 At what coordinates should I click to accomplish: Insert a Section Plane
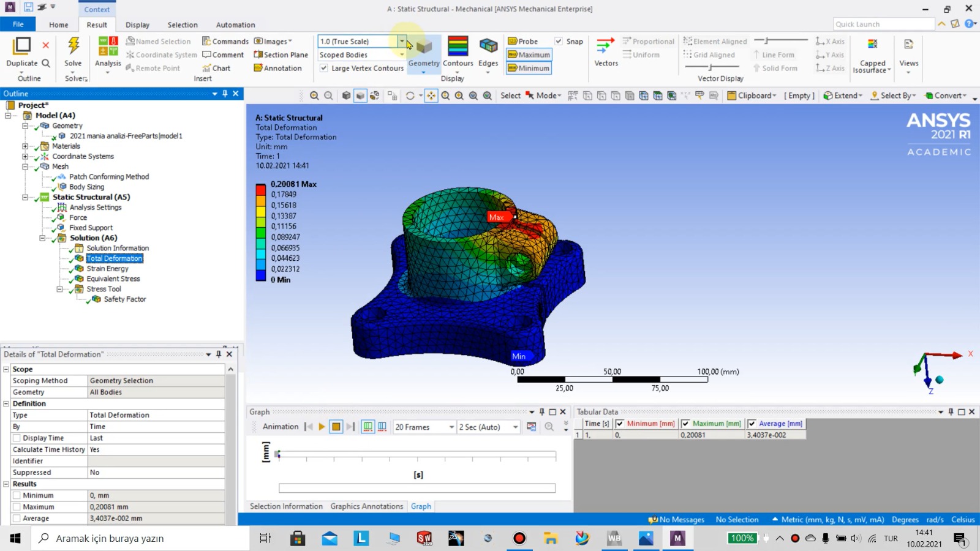281,55
